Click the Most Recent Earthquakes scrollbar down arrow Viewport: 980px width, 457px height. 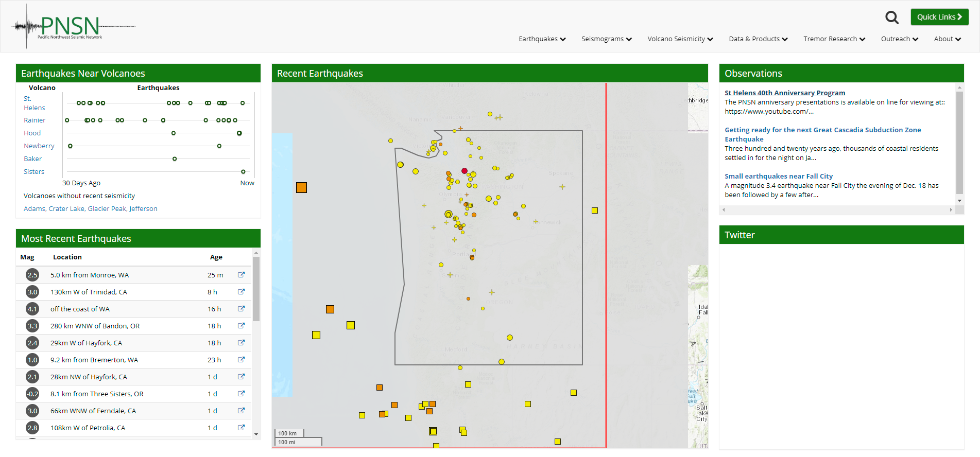(x=256, y=434)
